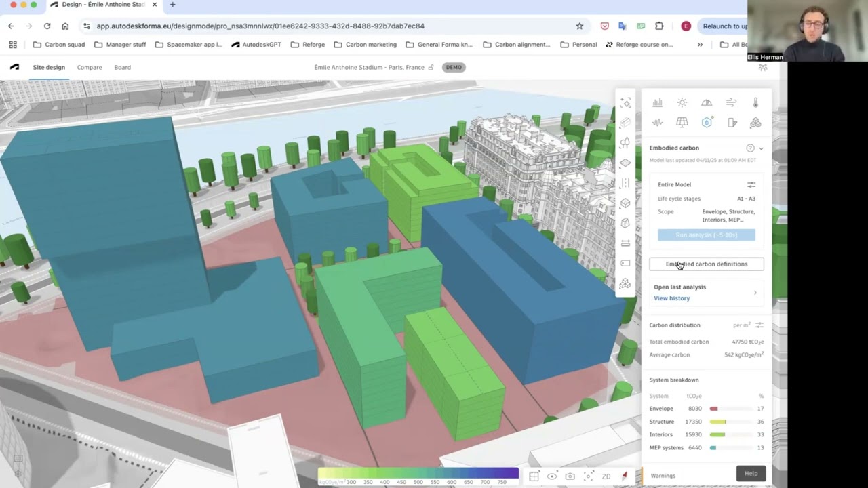The height and width of the screenshot is (488, 868).
Task: Toggle the project lock next to title
Action: point(431,67)
